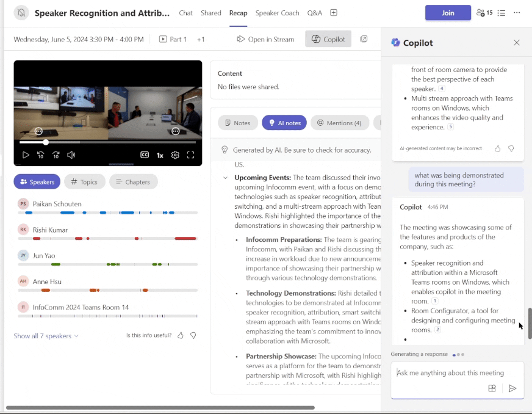Open citation 2 in Copilot response
Screen dimensions: 532x414
point(437,330)
